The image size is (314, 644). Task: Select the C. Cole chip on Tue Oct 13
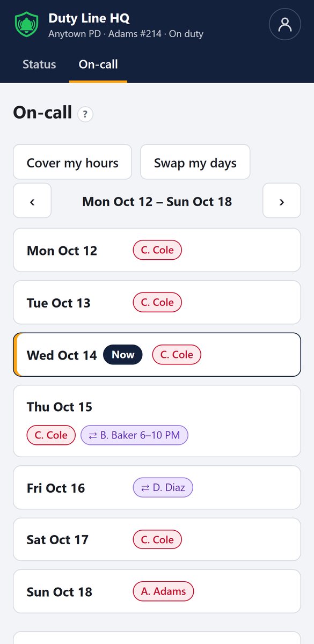(157, 302)
